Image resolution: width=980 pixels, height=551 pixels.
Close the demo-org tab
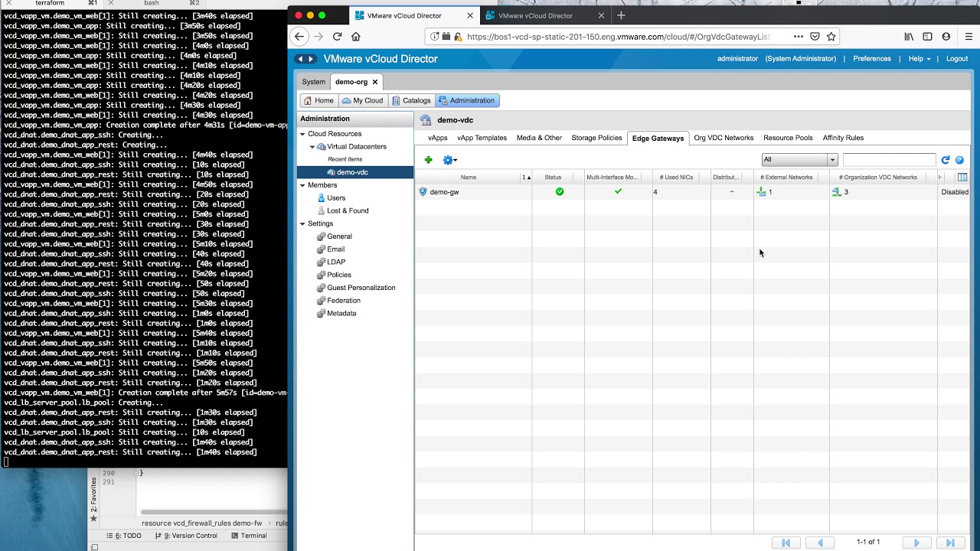pyautogui.click(x=376, y=82)
